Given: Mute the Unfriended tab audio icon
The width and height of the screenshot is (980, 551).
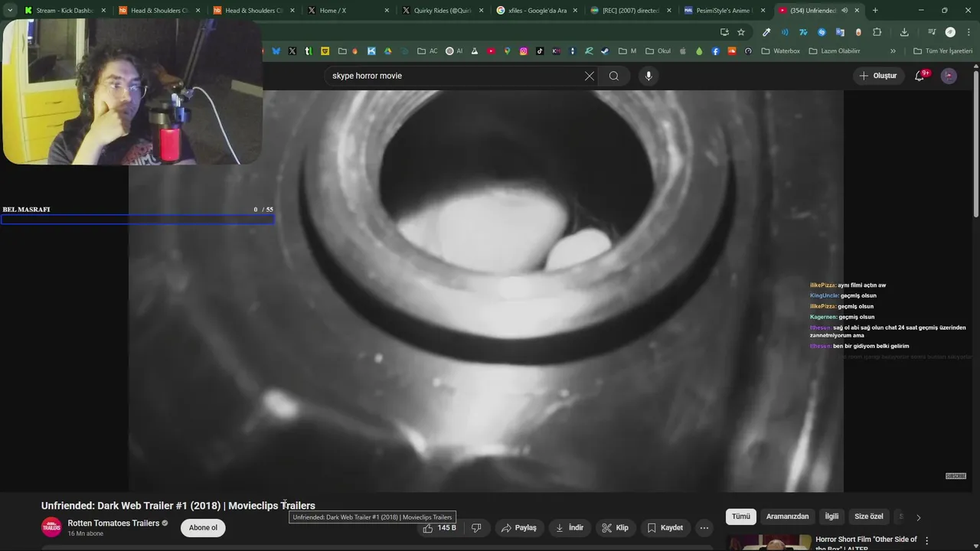Looking at the screenshot, I should point(844,11).
